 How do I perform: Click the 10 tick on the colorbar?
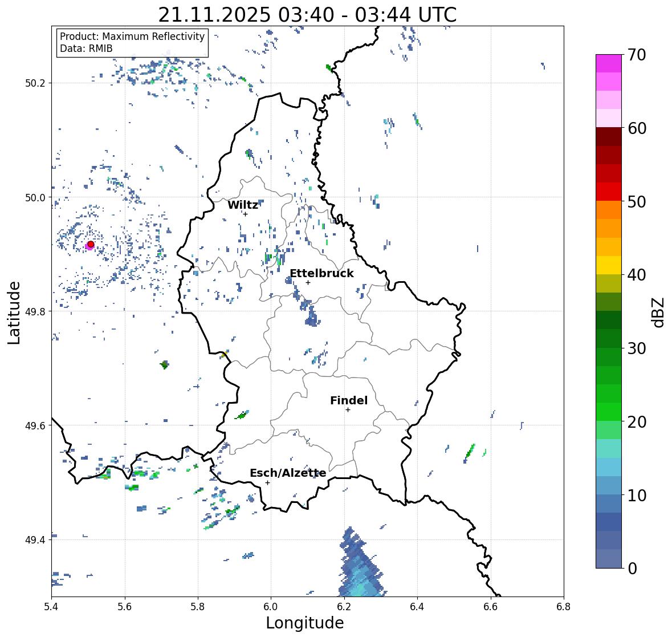coord(637,495)
